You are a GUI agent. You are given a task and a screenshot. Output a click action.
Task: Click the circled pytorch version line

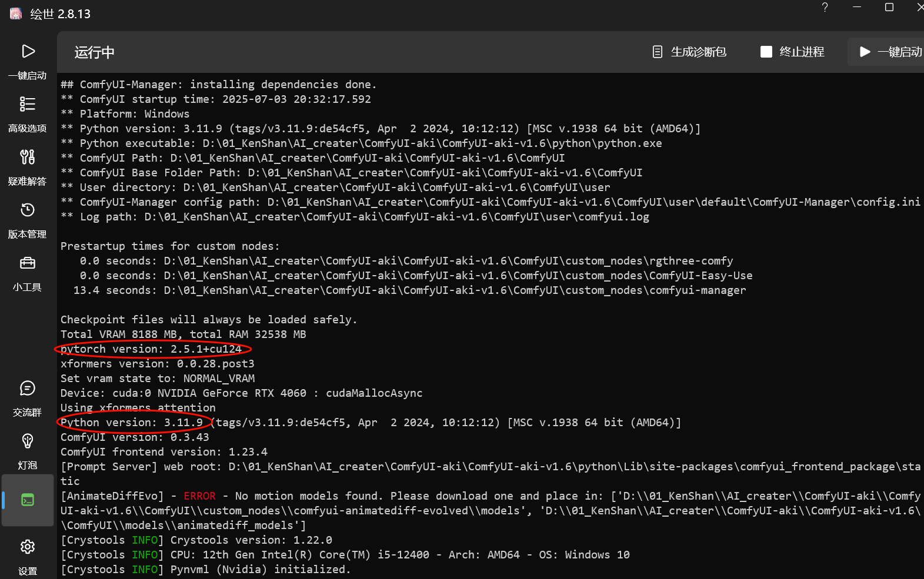tap(151, 349)
